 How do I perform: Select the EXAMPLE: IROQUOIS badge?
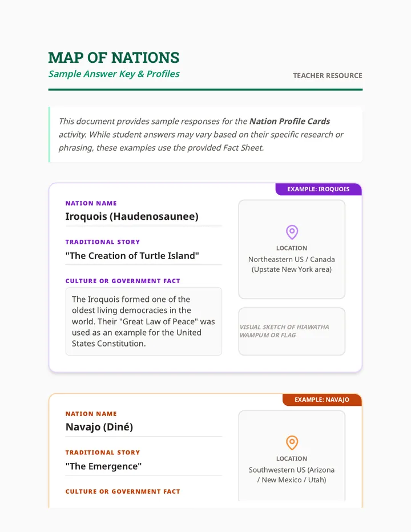[x=319, y=189]
